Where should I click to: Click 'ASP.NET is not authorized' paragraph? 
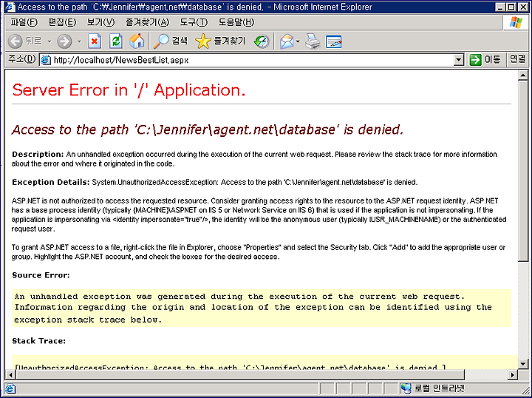tap(259, 215)
